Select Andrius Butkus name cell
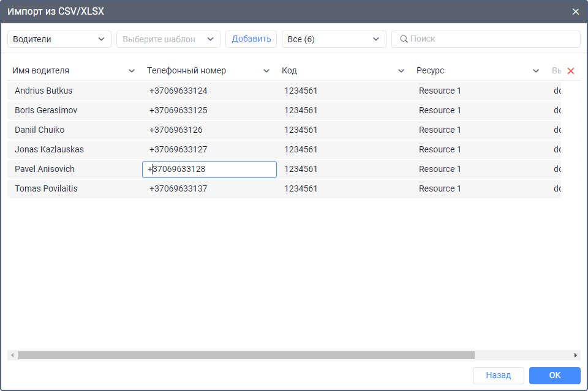 point(43,91)
